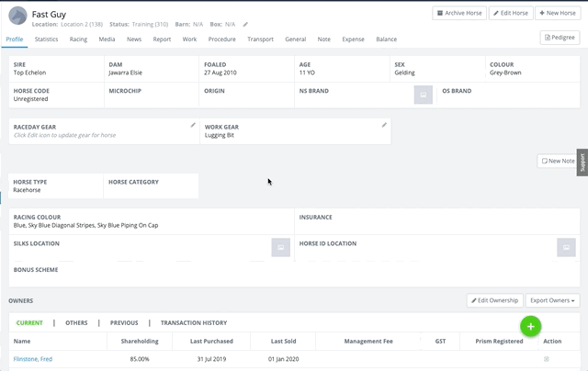Open the Silks Location image placeholder

click(x=281, y=247)
